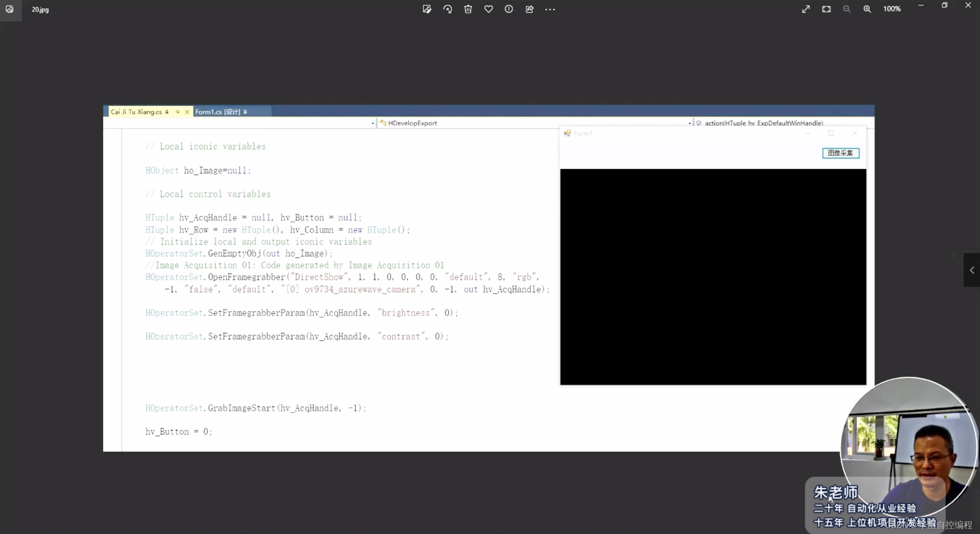980x534 pixels.
Task: Click the share icon
Action: pos(530,9)
